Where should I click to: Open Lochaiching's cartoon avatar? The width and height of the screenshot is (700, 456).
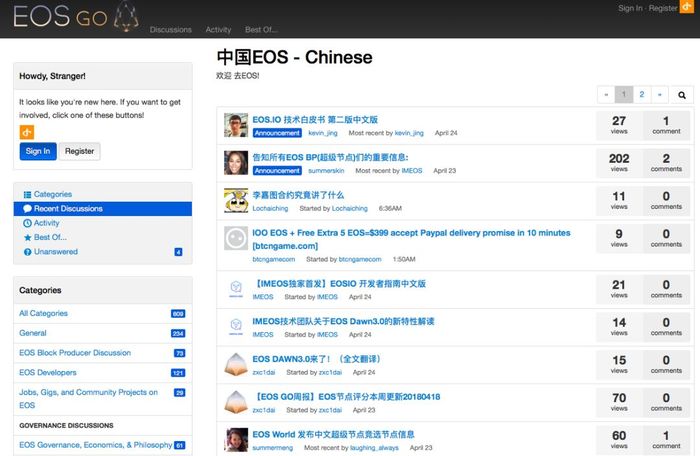[236, 201]
